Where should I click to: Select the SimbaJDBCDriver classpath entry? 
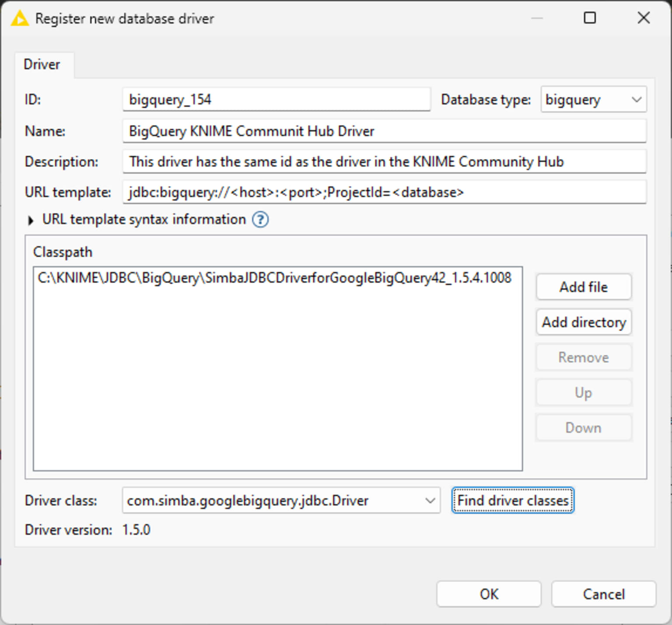pyautogui.click(x=275, y=278)
